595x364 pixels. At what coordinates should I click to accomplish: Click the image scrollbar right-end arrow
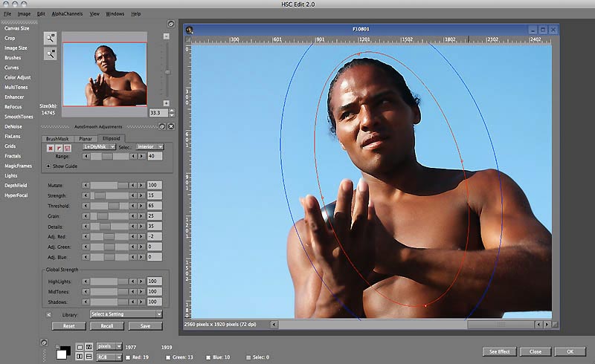coord(547,324)
